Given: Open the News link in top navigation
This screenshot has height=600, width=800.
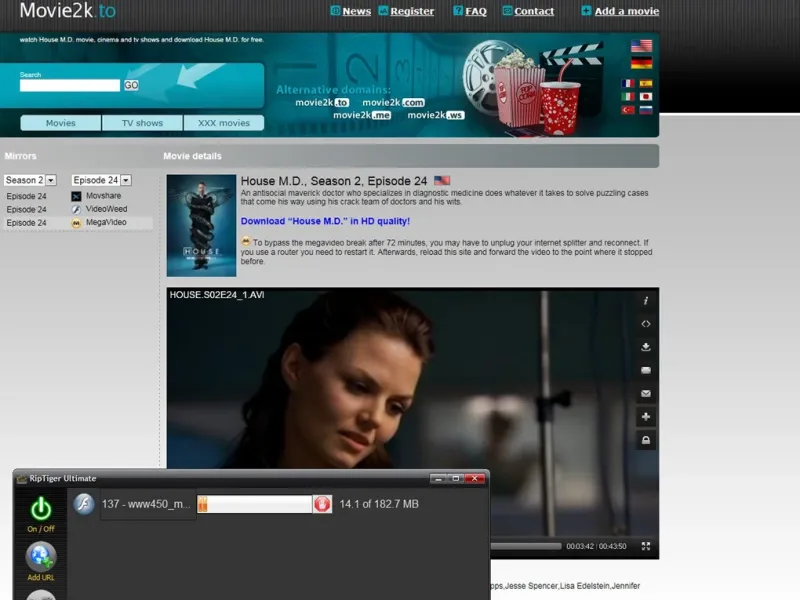Looking at the screenshot, I should pyautogui.click(x=356, y=11).
